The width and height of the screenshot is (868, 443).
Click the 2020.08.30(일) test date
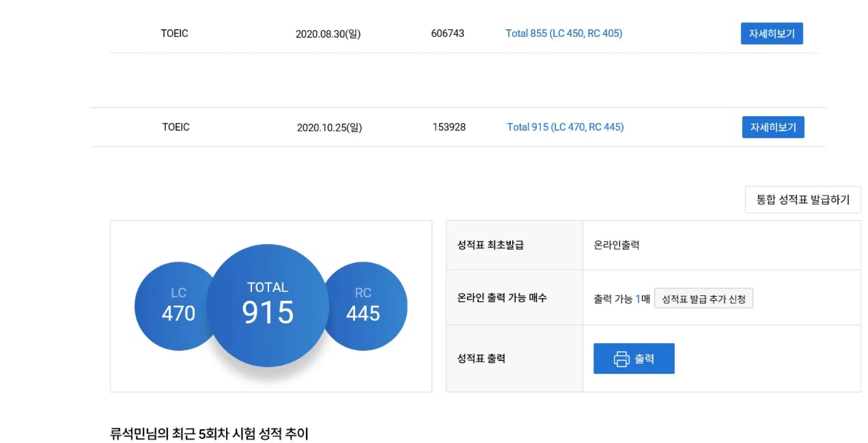click(x=328, y=34)
